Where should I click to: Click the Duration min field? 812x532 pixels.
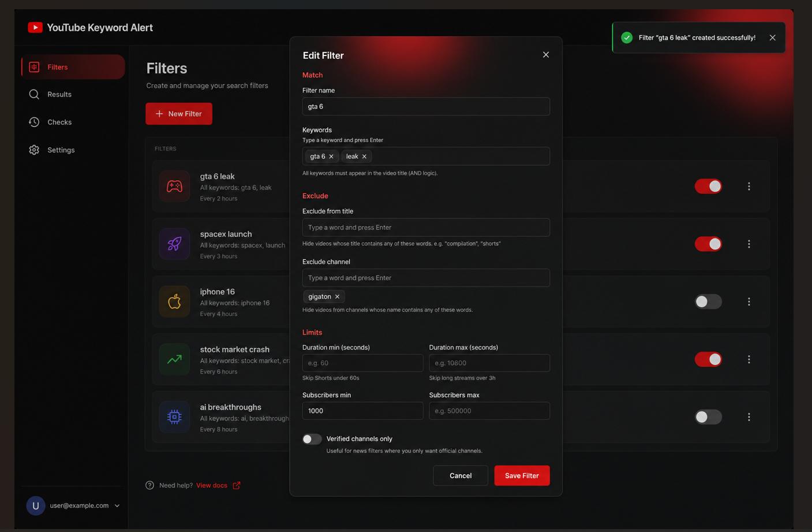362,363
